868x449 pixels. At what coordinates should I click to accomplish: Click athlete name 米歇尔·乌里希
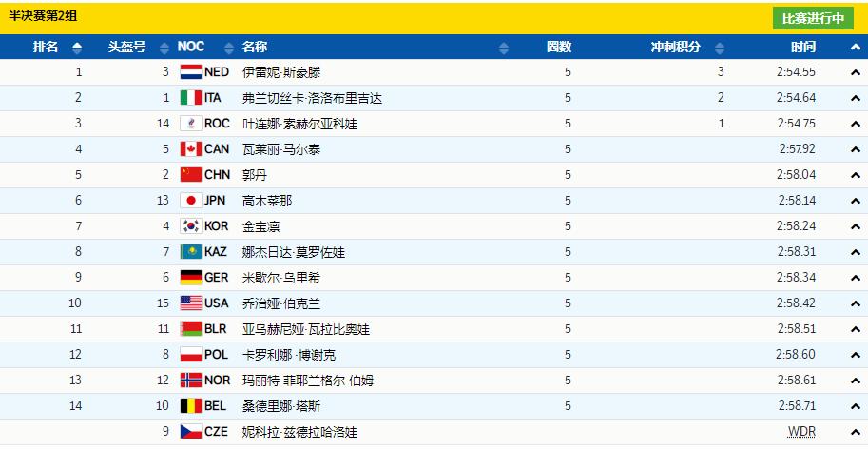click(x=281, y=278)
